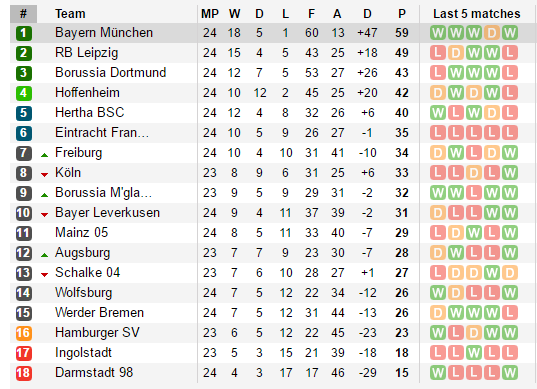Open the Hertha BSC team link
This screenshot has height=389, width=537.
click(89, 113)
